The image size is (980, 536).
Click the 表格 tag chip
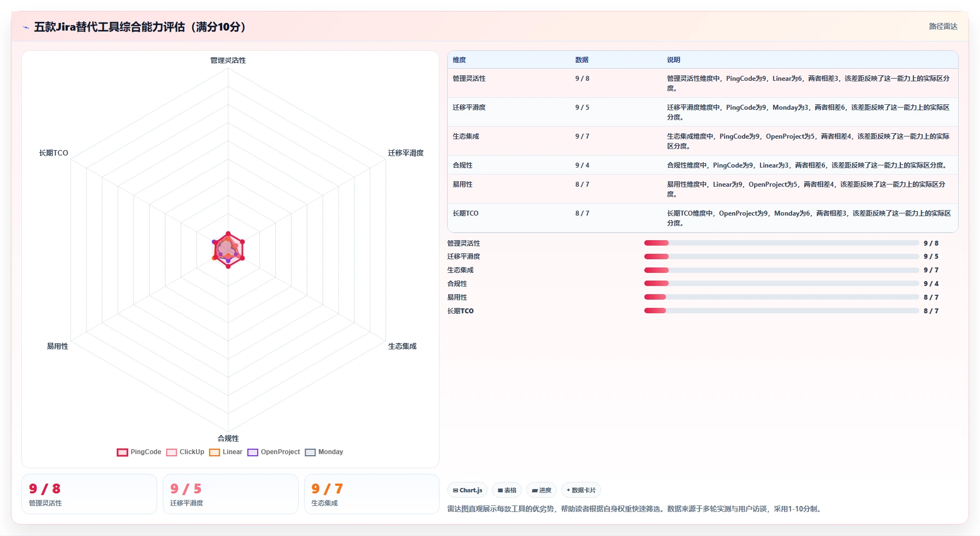[507, 490]
